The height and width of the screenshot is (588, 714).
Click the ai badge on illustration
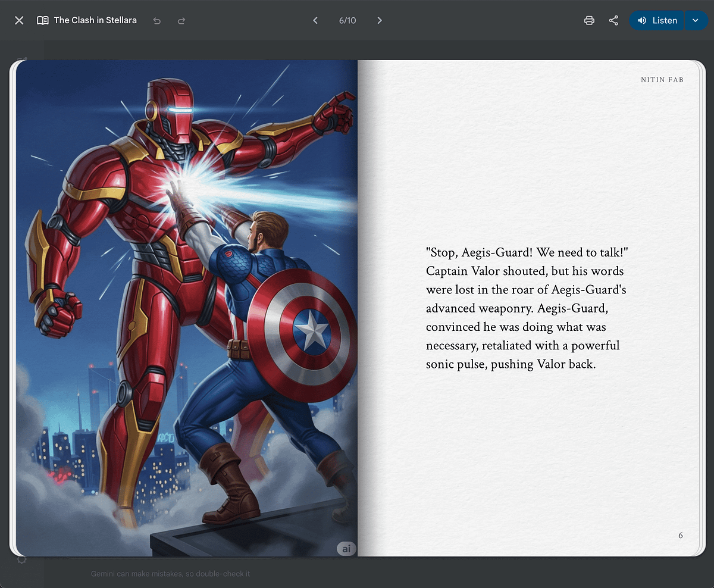[x=345, y=548]
